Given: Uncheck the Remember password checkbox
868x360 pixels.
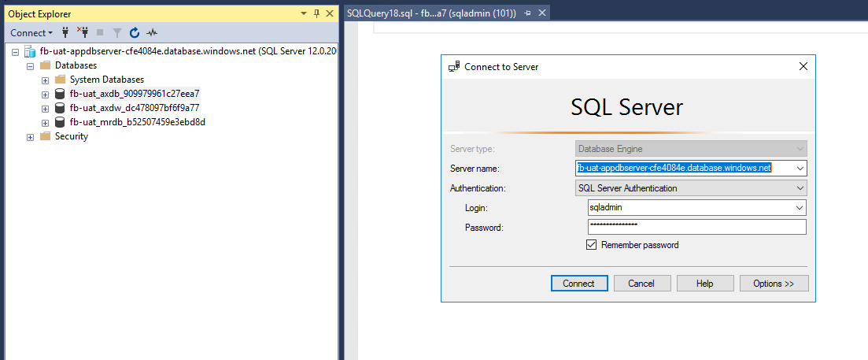Looking at the screenshot, I should click(x=592, y=245).
